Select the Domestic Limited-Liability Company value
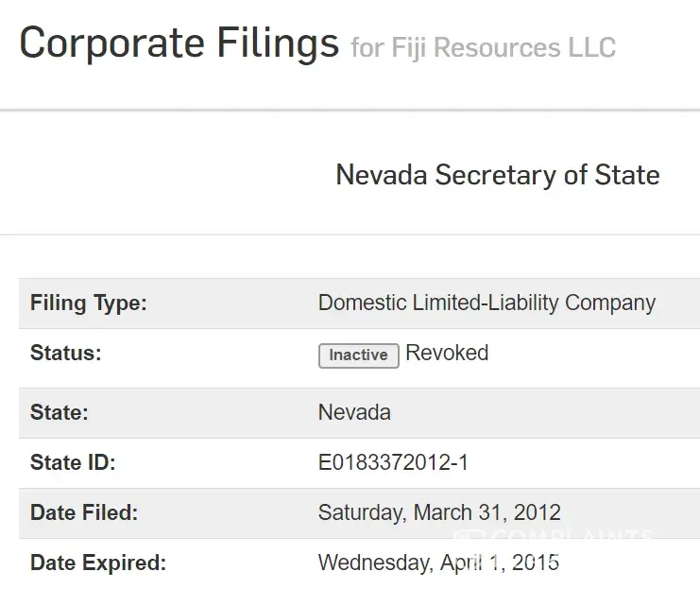 (487, 303)
